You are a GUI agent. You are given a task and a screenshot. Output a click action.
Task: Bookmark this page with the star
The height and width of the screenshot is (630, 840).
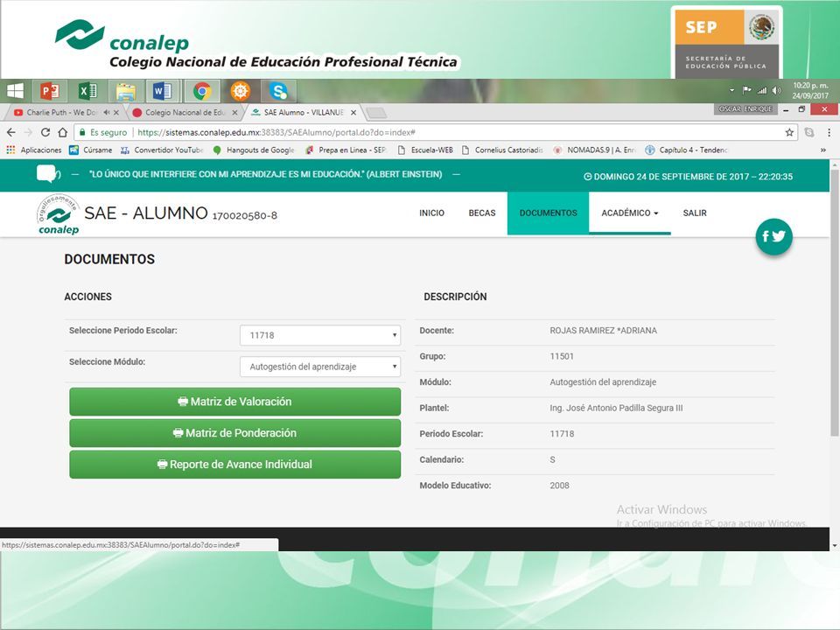coord(789,132)
